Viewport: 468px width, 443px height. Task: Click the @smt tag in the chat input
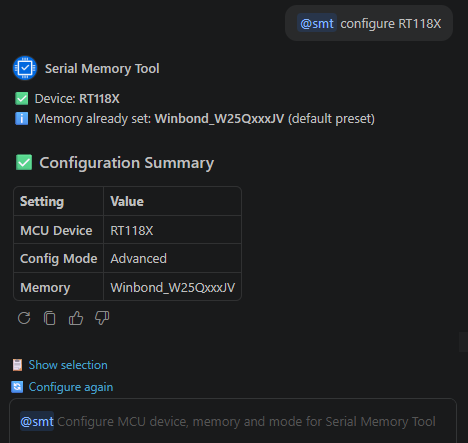click(37, 422)
